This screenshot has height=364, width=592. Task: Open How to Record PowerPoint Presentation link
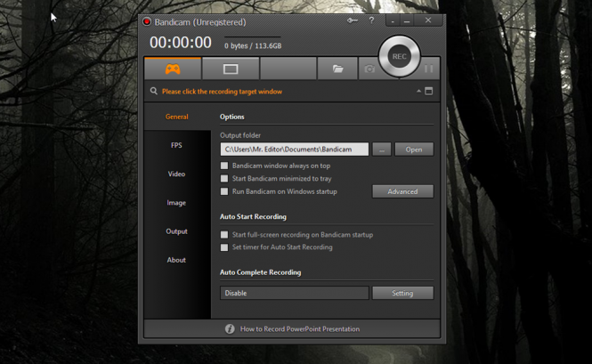(x=300, y=329)
